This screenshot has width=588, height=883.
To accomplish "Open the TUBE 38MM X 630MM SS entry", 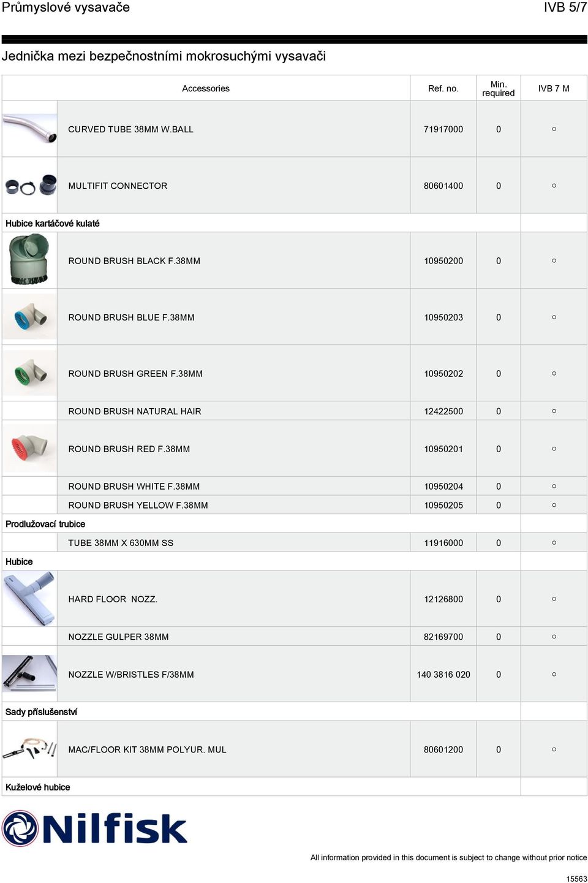I will pyautogui.click(x=121, y=543).
